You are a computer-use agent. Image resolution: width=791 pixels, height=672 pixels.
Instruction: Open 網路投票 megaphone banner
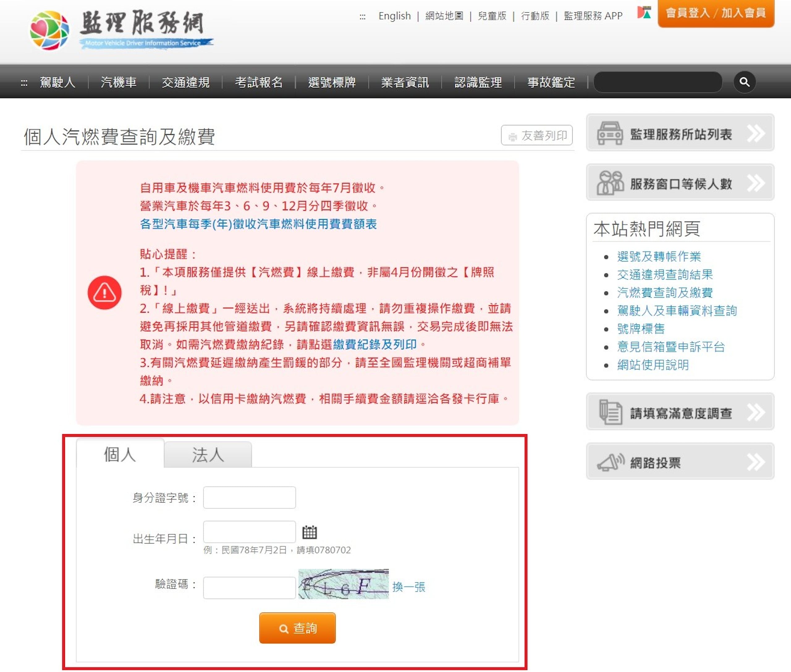point(680,462)
